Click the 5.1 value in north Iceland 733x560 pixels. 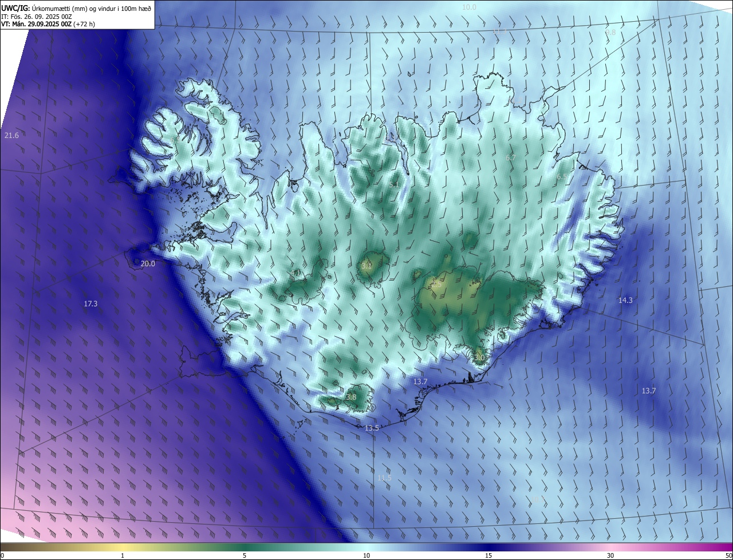click(x=394, y=185)
